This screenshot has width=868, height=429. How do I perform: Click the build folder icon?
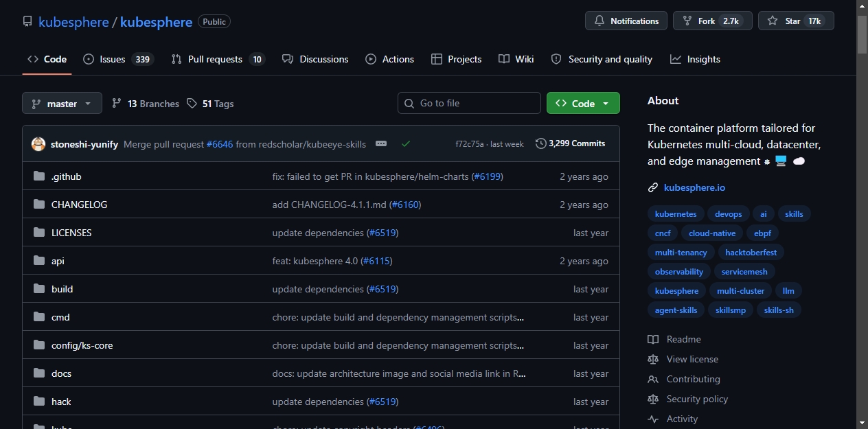[x=39, y=289]
